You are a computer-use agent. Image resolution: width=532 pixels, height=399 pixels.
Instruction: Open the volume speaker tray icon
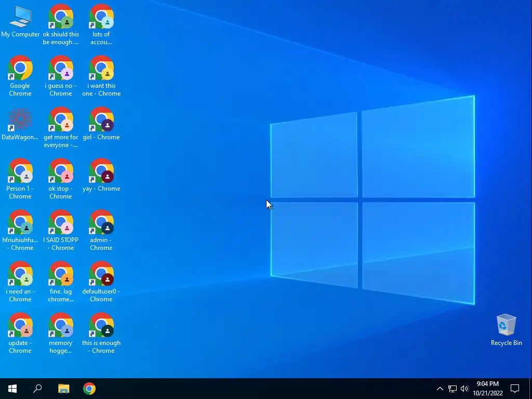pyautogui.click(x=464, y=389)
